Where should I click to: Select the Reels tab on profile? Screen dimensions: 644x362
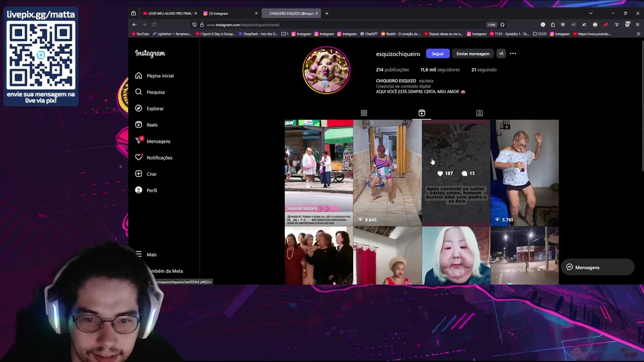coord(422,113)
